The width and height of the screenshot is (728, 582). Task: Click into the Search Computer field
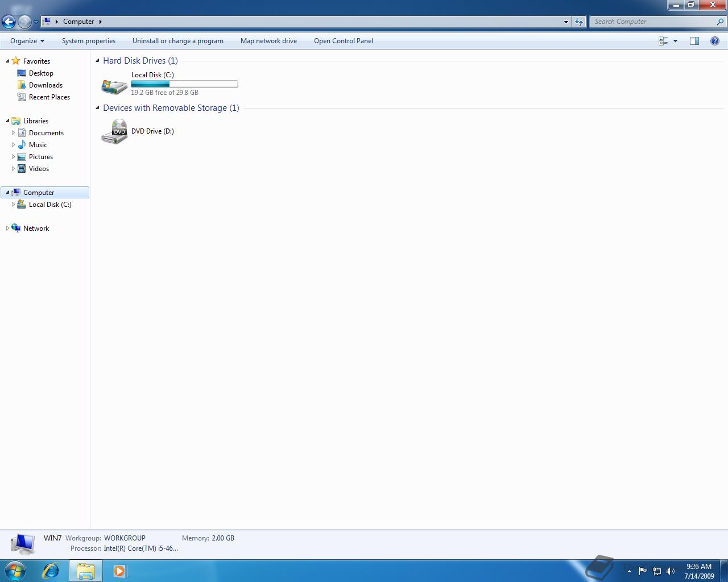click(652, 22)
